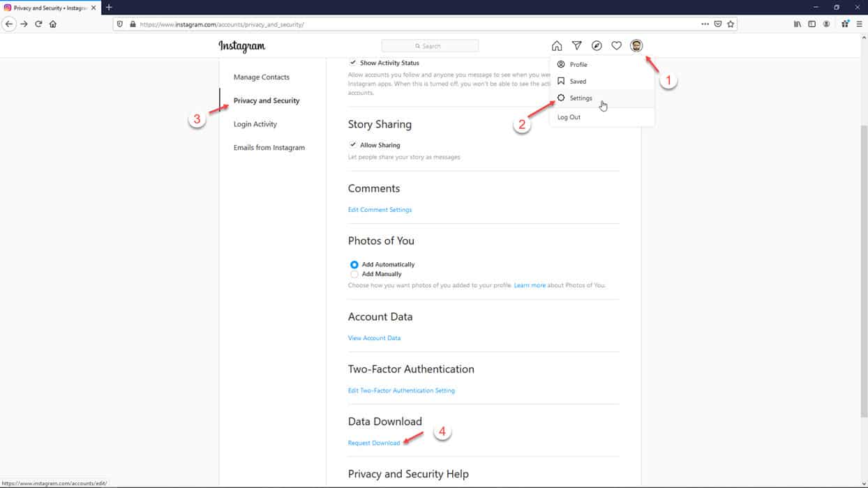Follow Learn more about Photos of You
This screenshot has height=488, width=868.
pos(530,285)
